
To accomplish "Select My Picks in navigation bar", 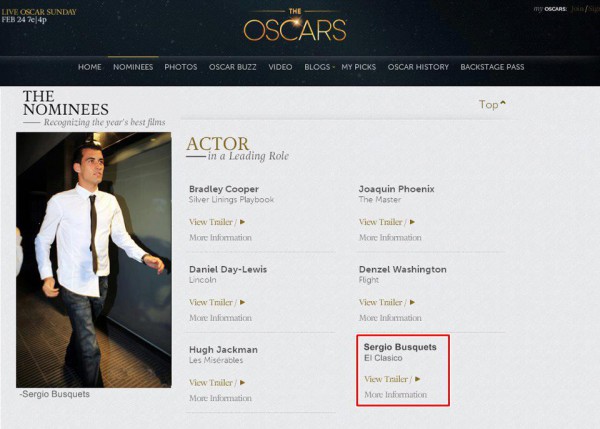I will (x=359, y=67).
